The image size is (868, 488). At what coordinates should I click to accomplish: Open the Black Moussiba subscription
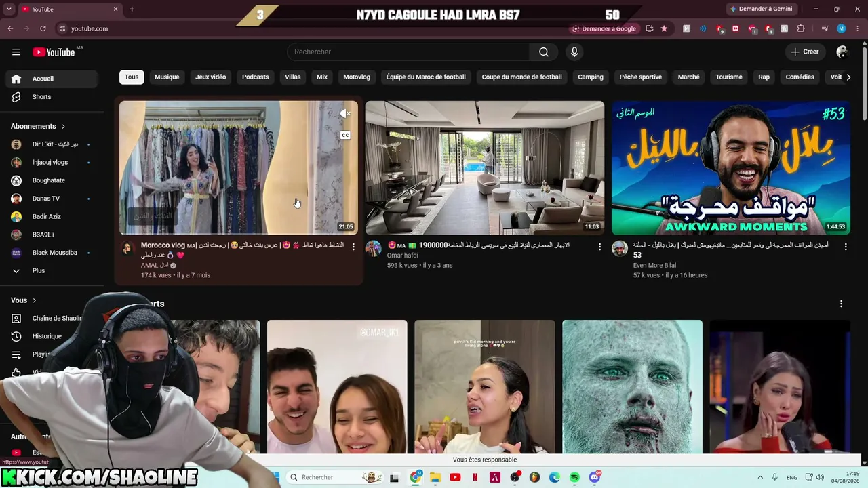pyautogui.click(x=52, y=253)
